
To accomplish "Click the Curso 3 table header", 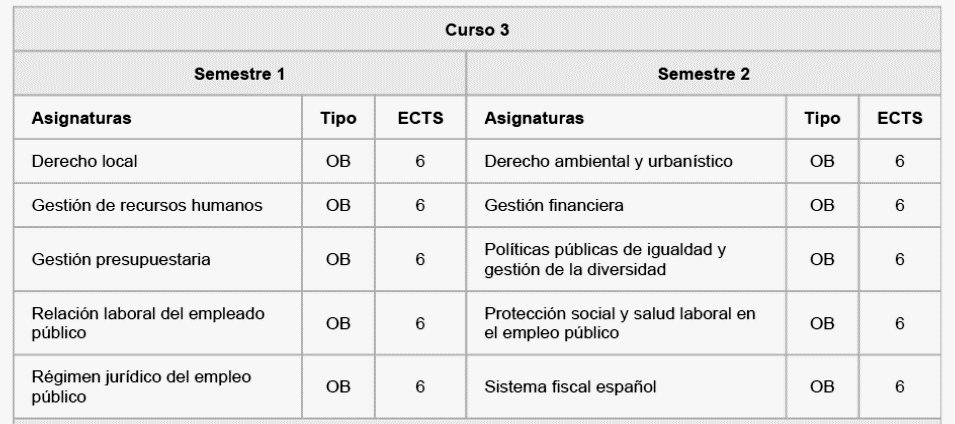I will click(477, 30).
